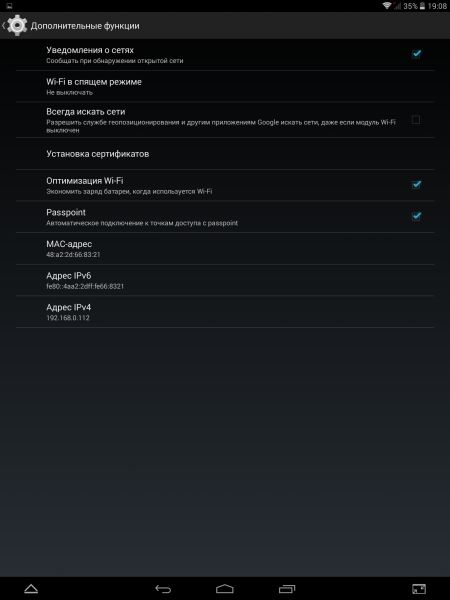Disable the Оптимизация Wi-Fi checkbox
This screenshot has height=600, width=450.
click(x=416, y=185)
